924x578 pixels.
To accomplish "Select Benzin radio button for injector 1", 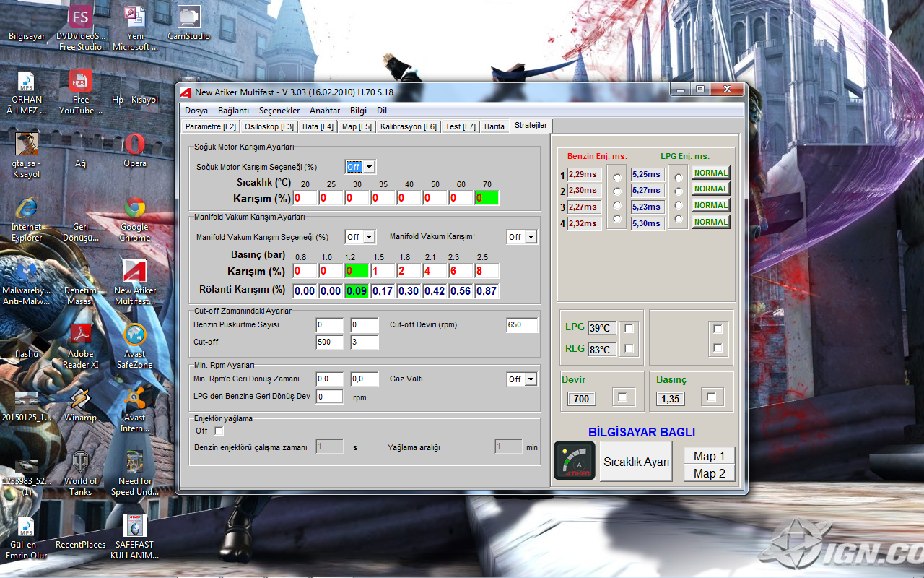I will point(616,178).
